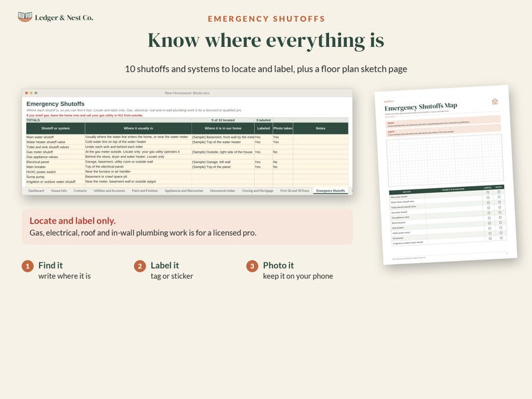The height and width of the screenshot is (399, 532).
Task: Click the yellow minimize dot of the spreadsheet window
Action: tap(31, 93)
